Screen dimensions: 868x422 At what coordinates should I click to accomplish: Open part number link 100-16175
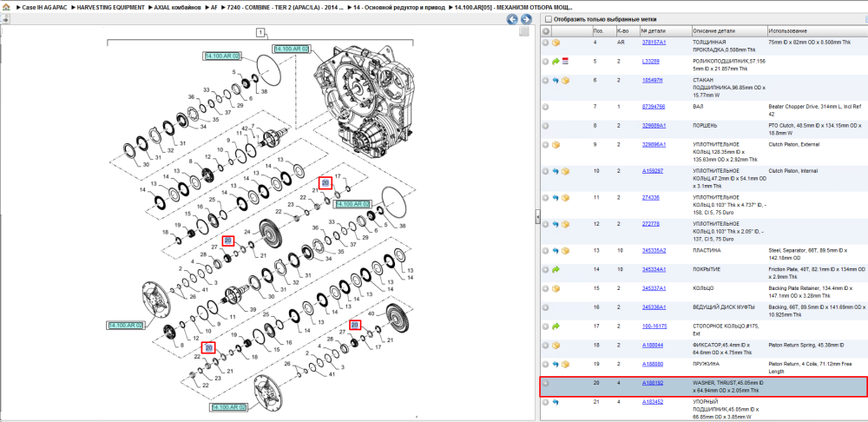click(654, 326)
